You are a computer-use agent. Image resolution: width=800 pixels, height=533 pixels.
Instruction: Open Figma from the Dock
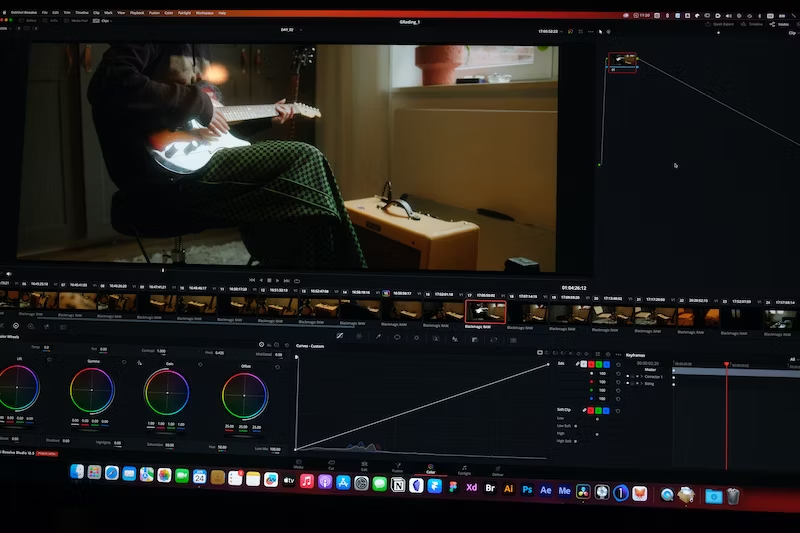[453, 487]
